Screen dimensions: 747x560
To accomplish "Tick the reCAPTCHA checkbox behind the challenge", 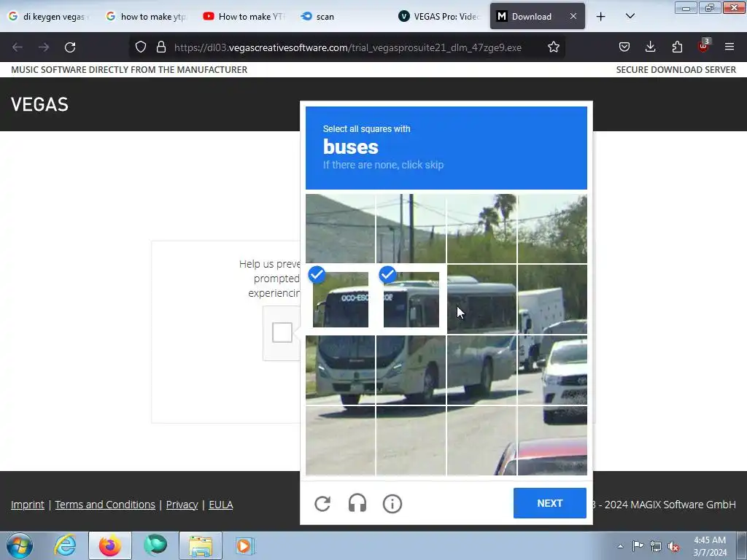I will 282,332.
